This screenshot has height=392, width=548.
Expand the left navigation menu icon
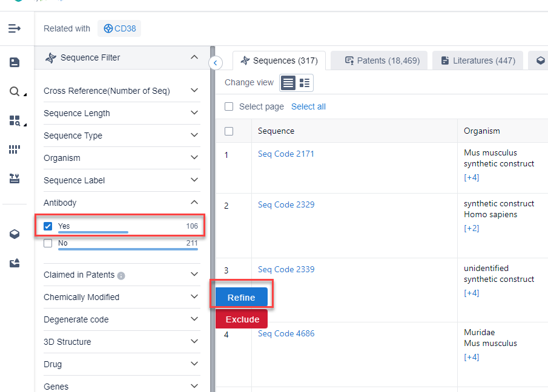click(x=15, y=28)
